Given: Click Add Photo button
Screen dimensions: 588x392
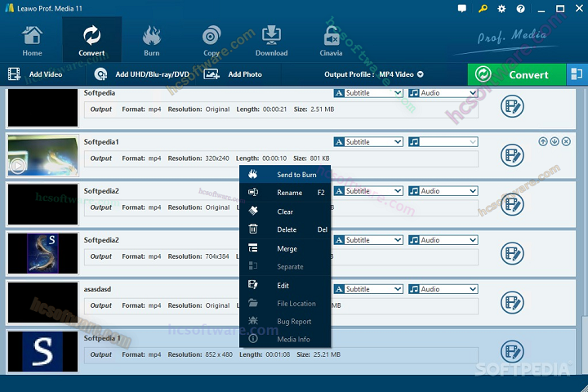Looking at the screenshot, I should pyautogui.click(x=233, y=74).
